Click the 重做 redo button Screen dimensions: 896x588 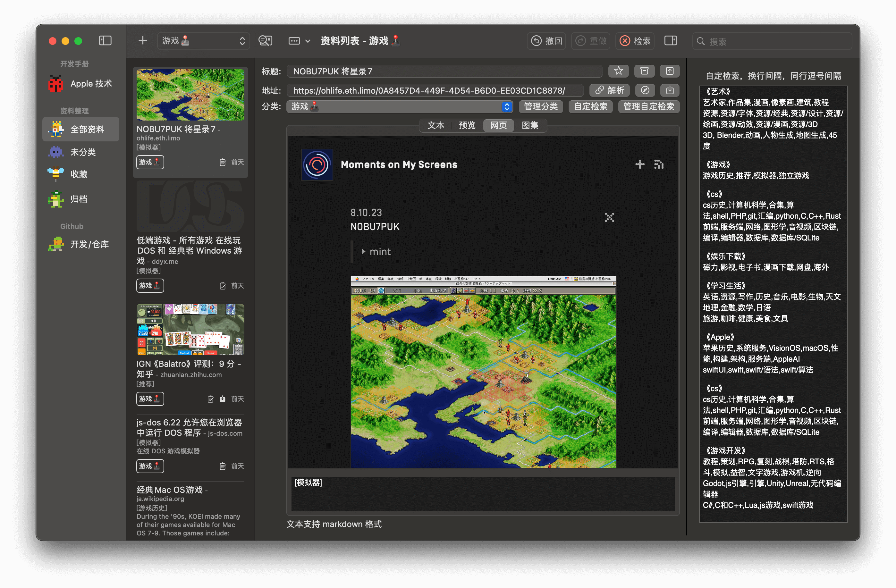[x=591, y=41]
